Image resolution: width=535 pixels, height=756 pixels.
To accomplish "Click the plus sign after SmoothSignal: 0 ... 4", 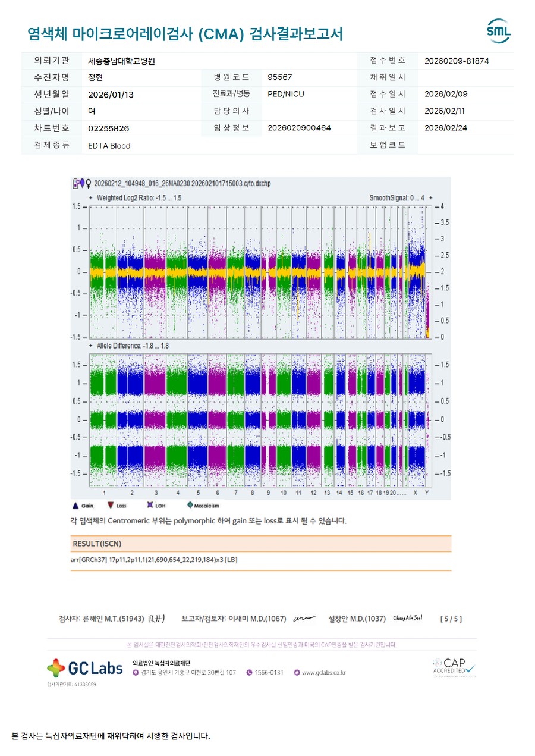I will (430, 197).
